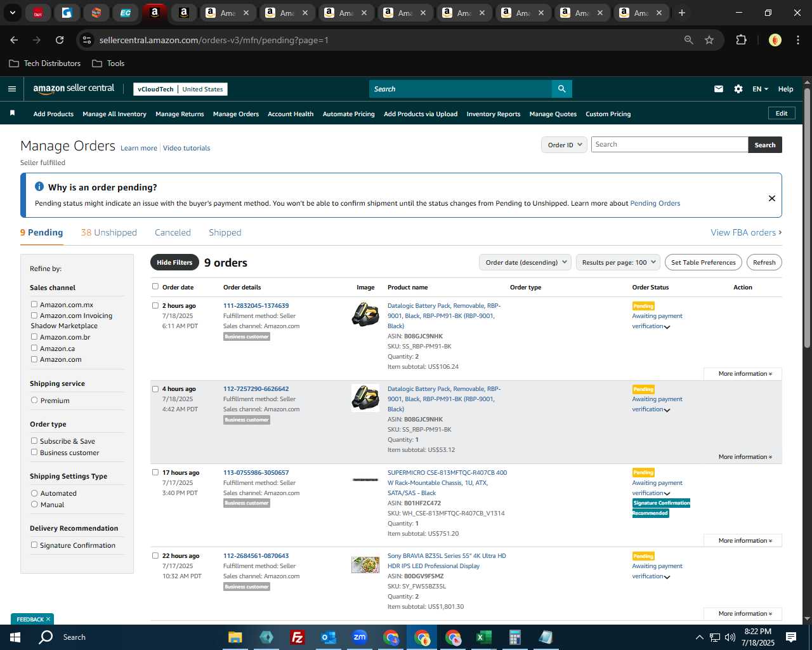Select order 111-2832045-1374639 checkbox
The image size is (812, 650).
(x=155, y=305)
